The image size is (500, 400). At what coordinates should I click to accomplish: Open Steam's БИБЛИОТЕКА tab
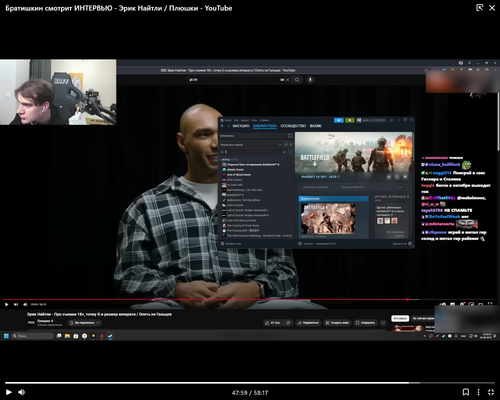(x=265, y=126)
